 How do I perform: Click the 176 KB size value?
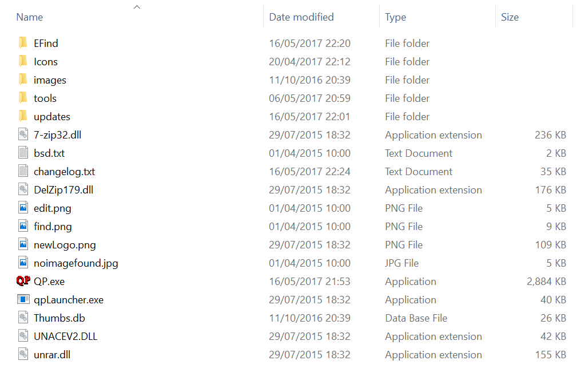click(x=550, y=190)
